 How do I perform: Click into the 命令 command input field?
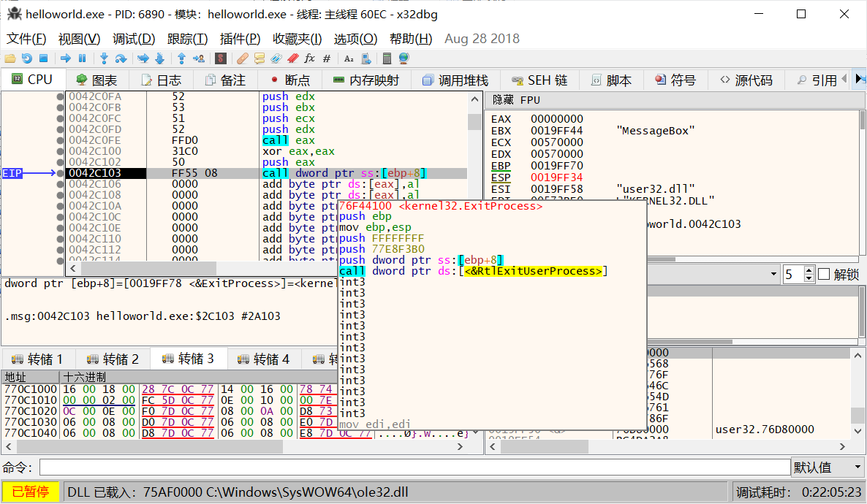(414, 467)
